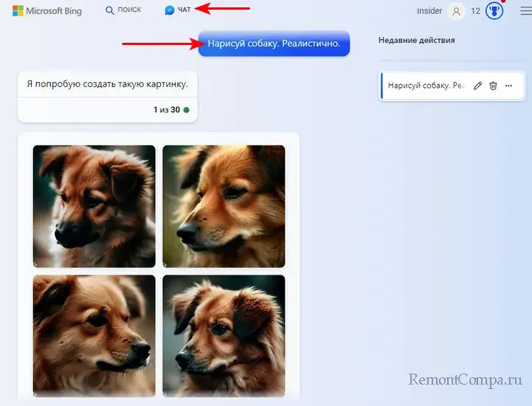532x406 pixels.
Task: Delete the recent chat with the trash icon
Action: 493,86
